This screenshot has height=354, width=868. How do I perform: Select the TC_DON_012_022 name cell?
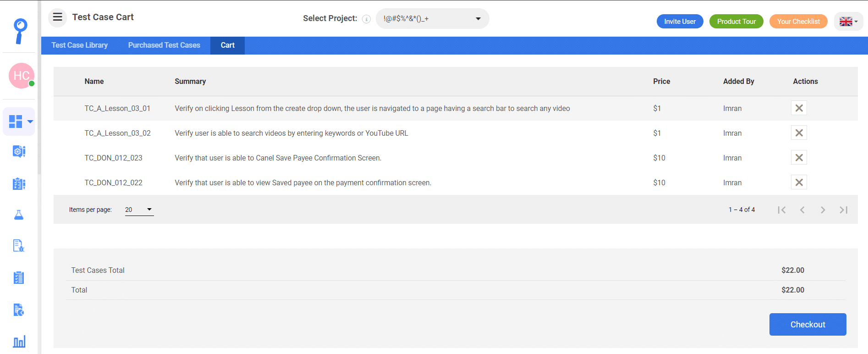click(x=113, y=183)
